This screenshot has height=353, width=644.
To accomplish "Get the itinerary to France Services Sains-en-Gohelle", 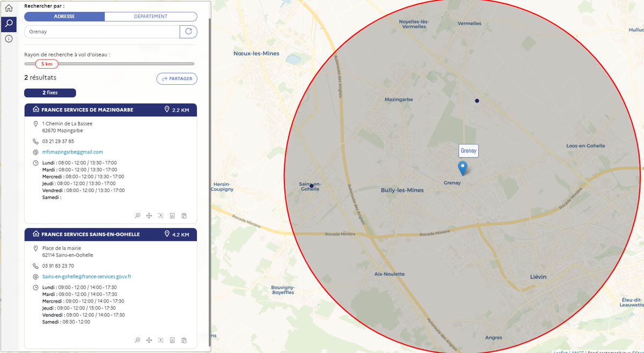I will click(160, 340).
